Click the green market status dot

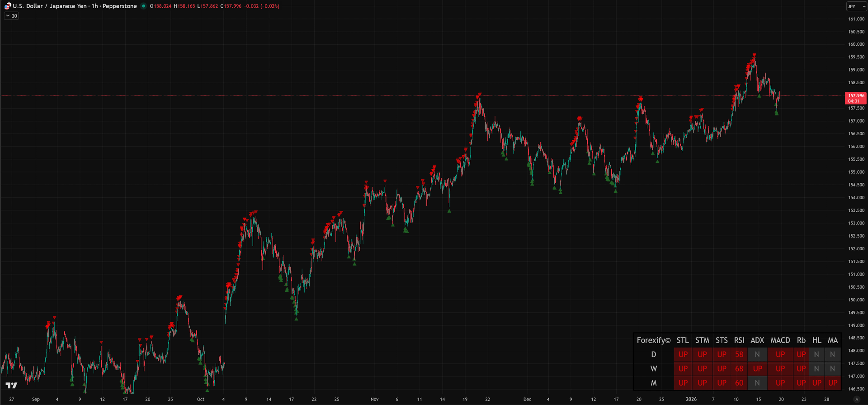[144, 6]
